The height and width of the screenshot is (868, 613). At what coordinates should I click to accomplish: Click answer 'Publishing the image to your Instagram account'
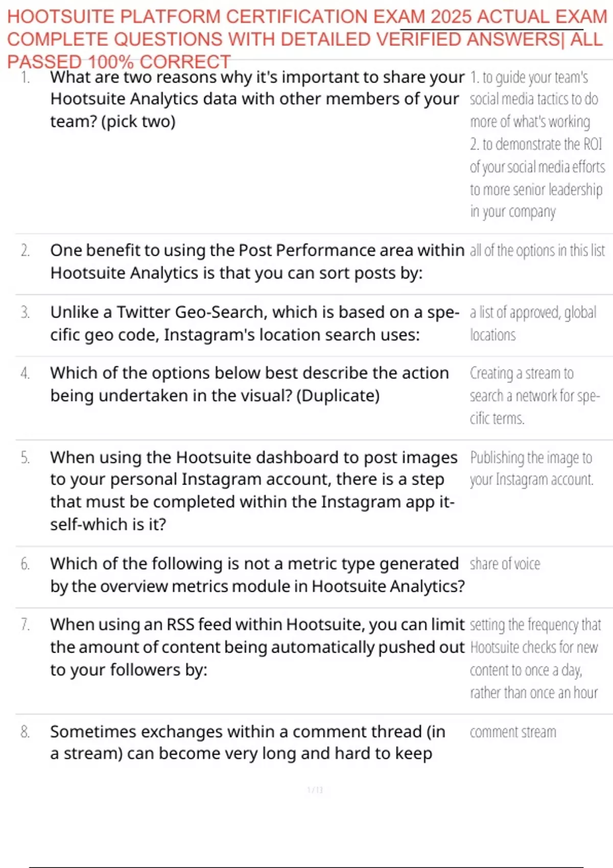(532, 469)
